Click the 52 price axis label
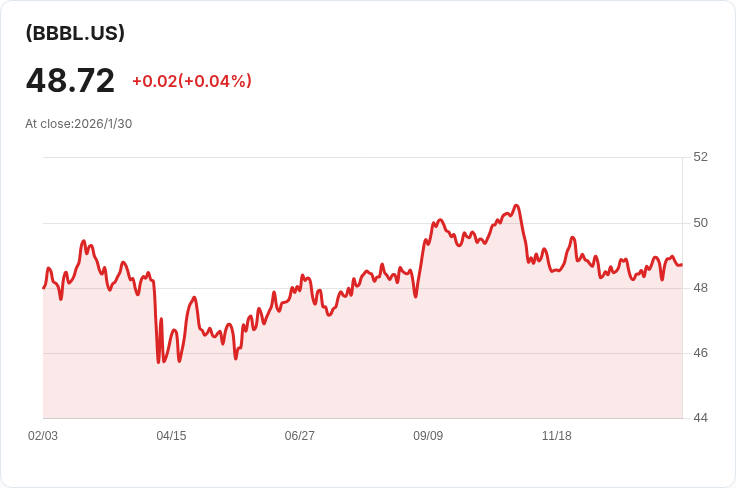The image size is (736, 488). [700, 157]
